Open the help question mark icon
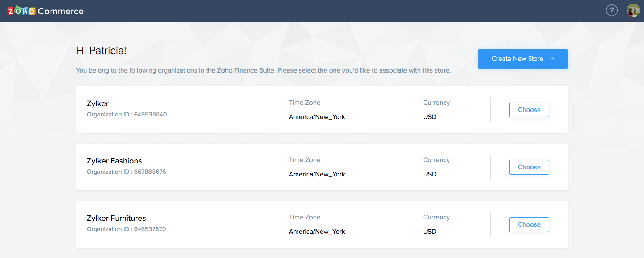 pyautogui.click(x=611, y=10)
